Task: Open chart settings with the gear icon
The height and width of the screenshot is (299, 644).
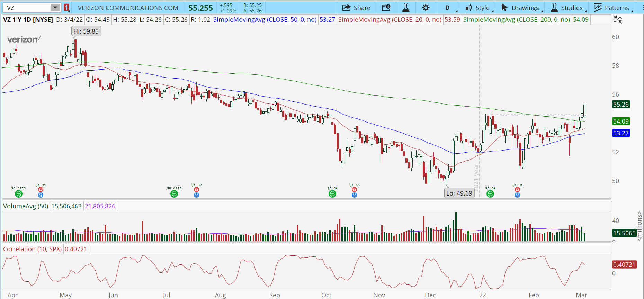Action: click(x=426, y=8)
